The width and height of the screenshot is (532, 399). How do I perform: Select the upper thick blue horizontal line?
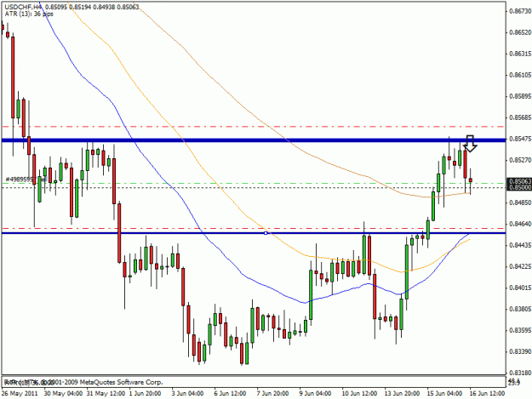click(x=254, y=140)
